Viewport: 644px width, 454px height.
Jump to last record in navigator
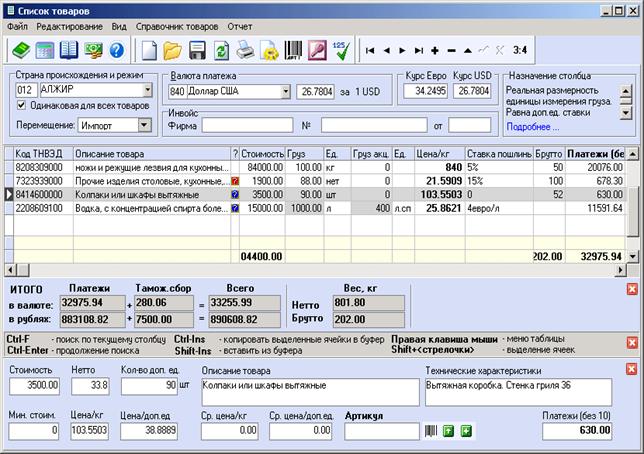coord(419,51)
